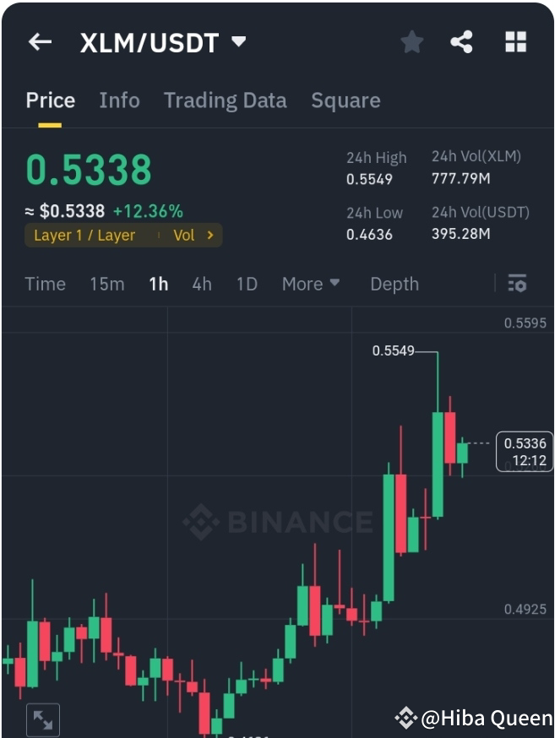Open the share options
Viewport: 560px width, 738px height.
[x=462, y=41]
